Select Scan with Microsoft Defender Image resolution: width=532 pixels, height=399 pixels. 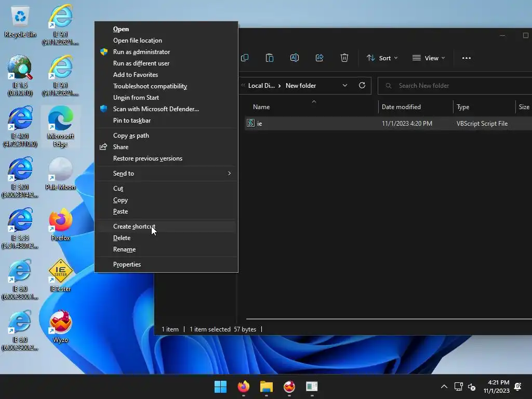click(166, 109)
